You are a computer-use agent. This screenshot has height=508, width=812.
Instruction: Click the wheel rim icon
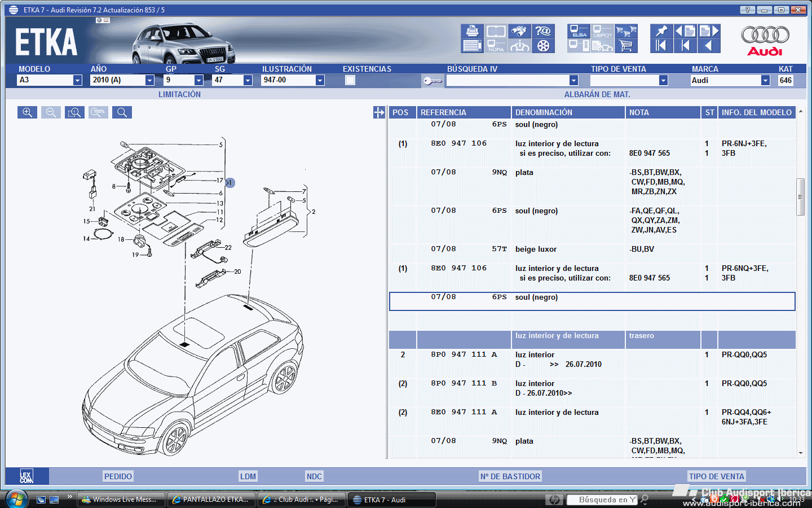click(x=543, y=46)
